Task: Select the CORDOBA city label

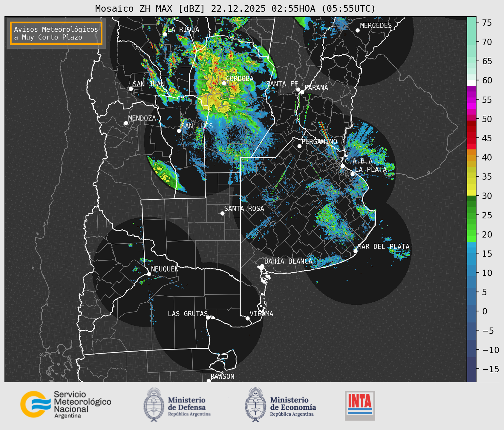Action: point(240,79)
